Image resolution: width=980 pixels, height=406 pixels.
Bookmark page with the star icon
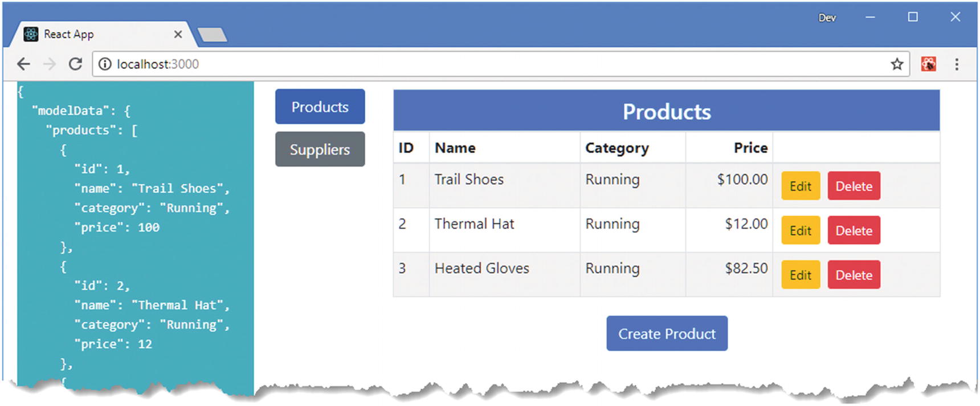[x=897, y=64]
